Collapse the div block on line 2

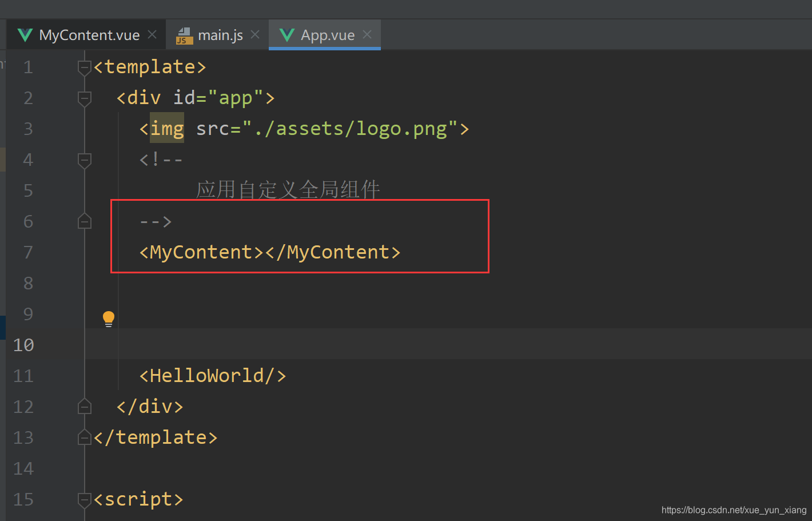pos(85,98)
